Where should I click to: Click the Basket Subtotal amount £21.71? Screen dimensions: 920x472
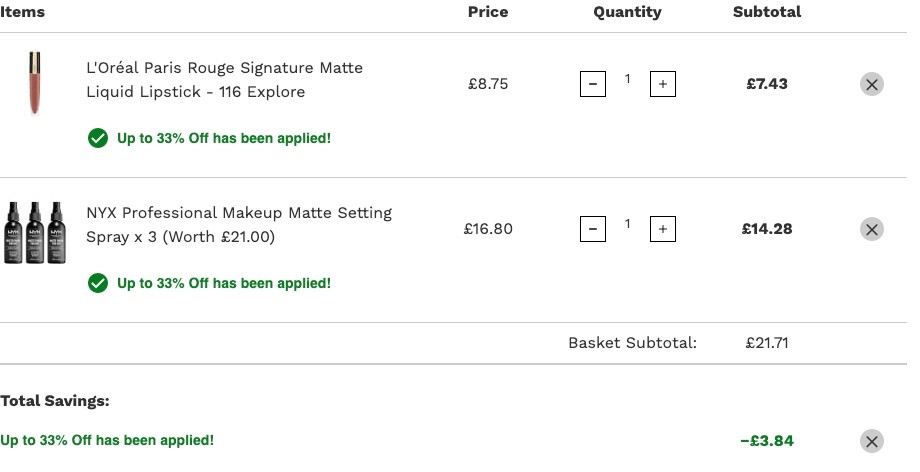click(767, 343)
